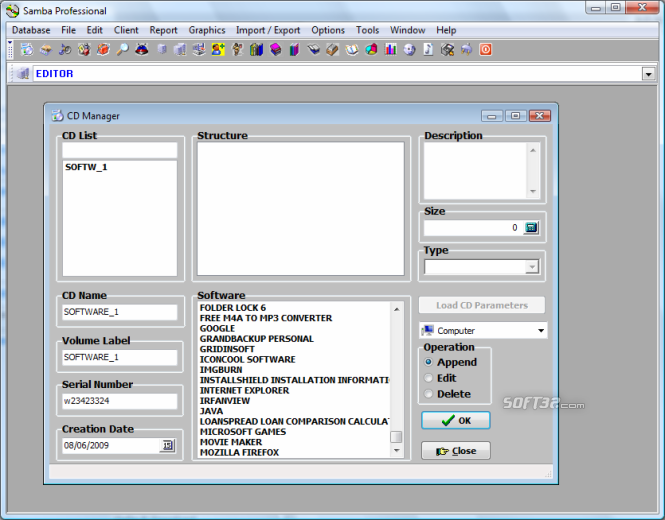Click the CD sheet icon, first in the toolbar

tap(27, 50)
